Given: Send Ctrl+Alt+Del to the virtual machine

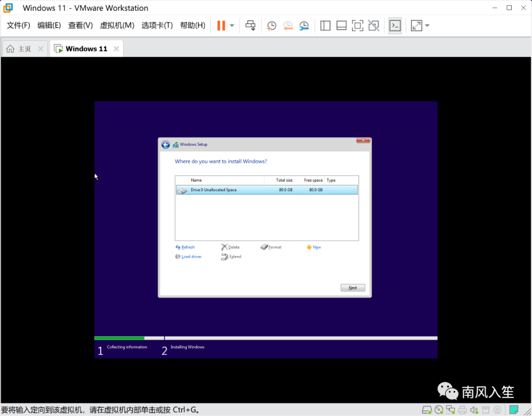Looking at the screenshot, I should click(x=250, y=26).
